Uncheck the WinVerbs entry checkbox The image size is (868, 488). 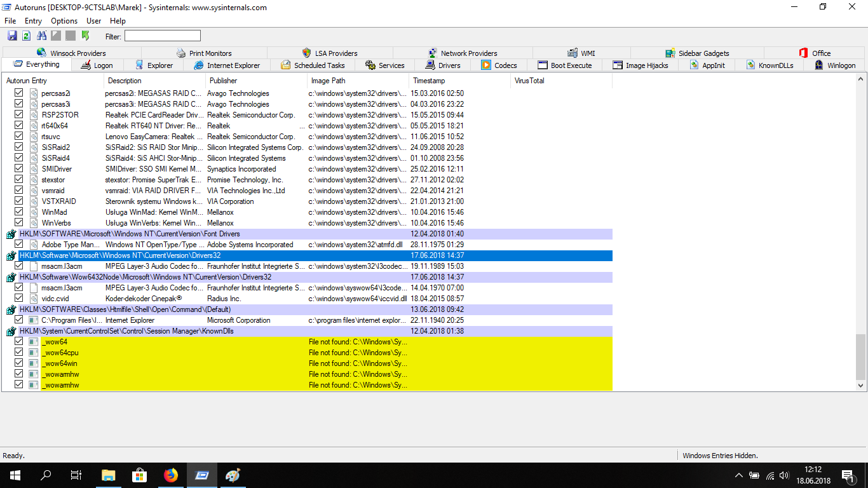(18, 223)
